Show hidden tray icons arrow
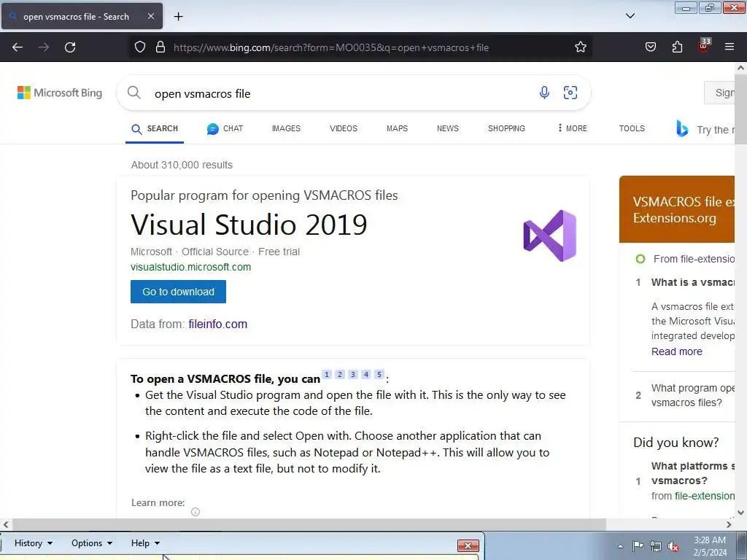747x560 pixels. click(x=620, y=546)
